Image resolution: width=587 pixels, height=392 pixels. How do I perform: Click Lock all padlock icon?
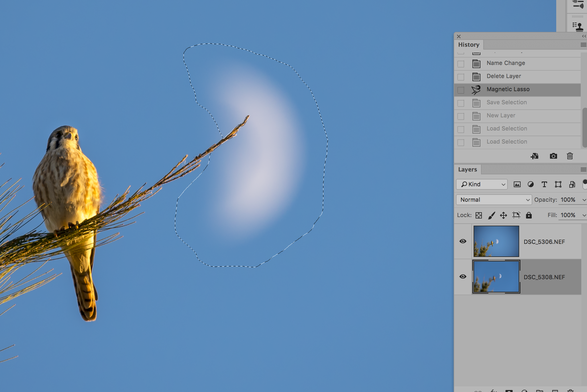[x=529, y=215]
